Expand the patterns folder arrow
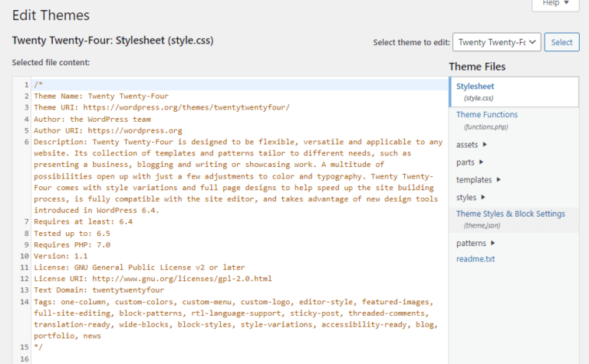Image resolution: width=589 pixels, height=364 pixels. click(493, 243)
